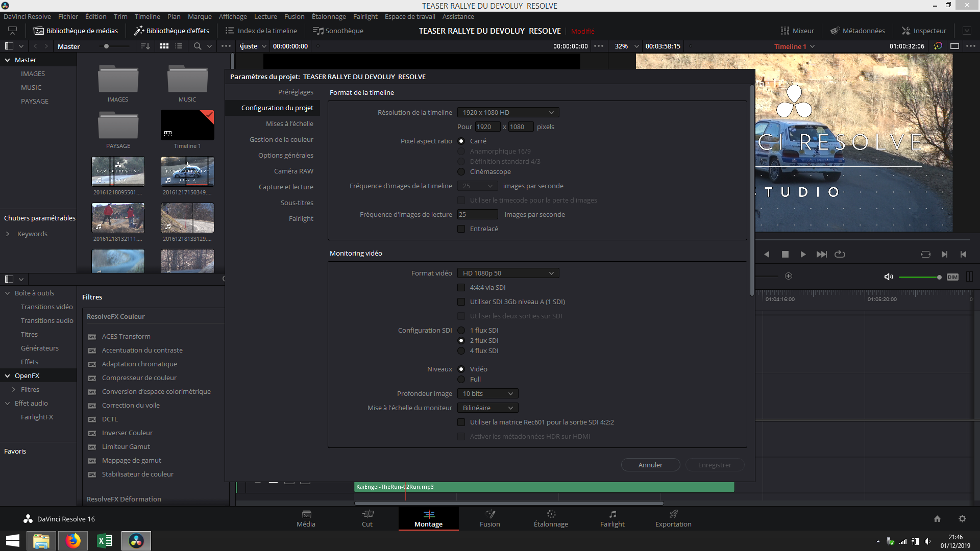Open Index de la timeline
980x551 pixels.
tap(261, 31)
